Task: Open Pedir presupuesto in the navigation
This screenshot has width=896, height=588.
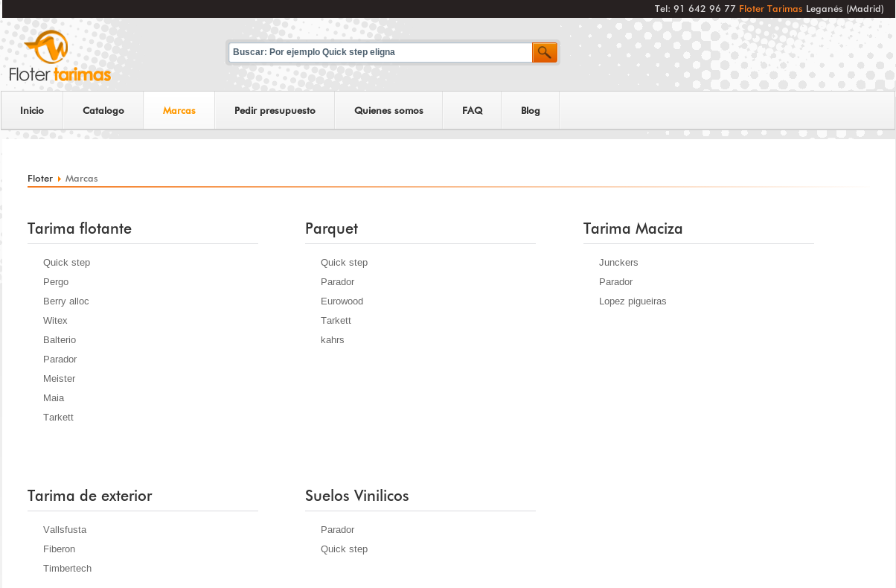Action: [275, 110]
